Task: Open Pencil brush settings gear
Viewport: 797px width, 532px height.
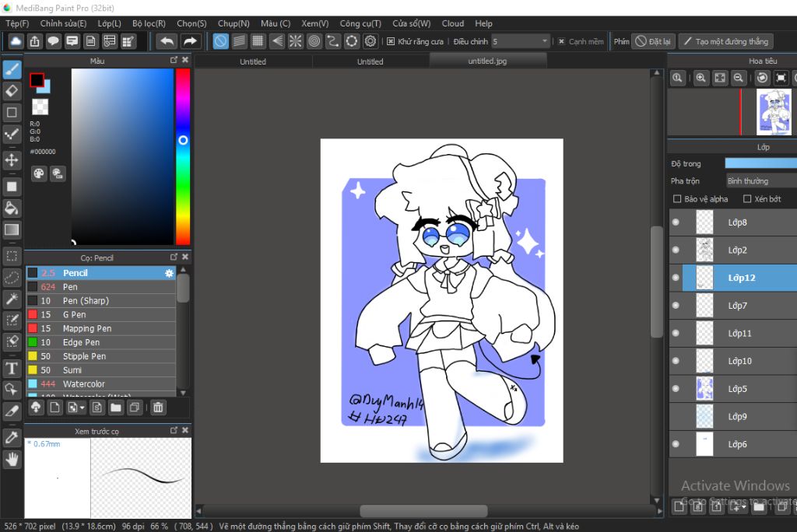Action: [x=169, y=273]
